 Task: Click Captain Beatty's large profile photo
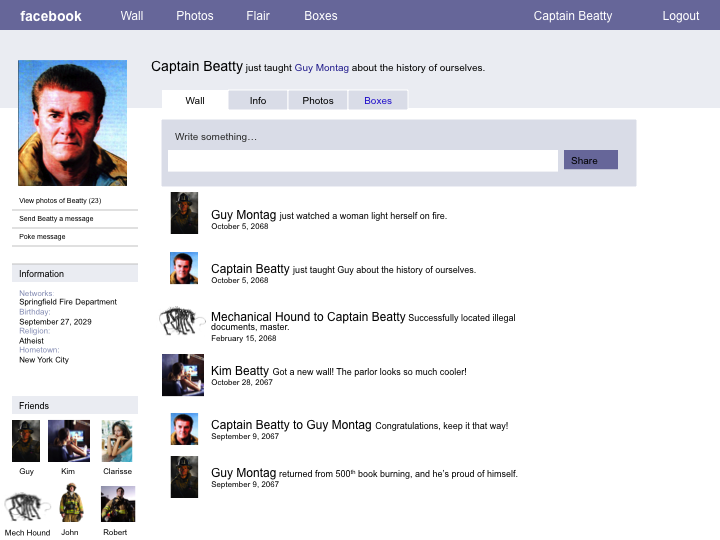pyautogui.click(x=73, y=123)
